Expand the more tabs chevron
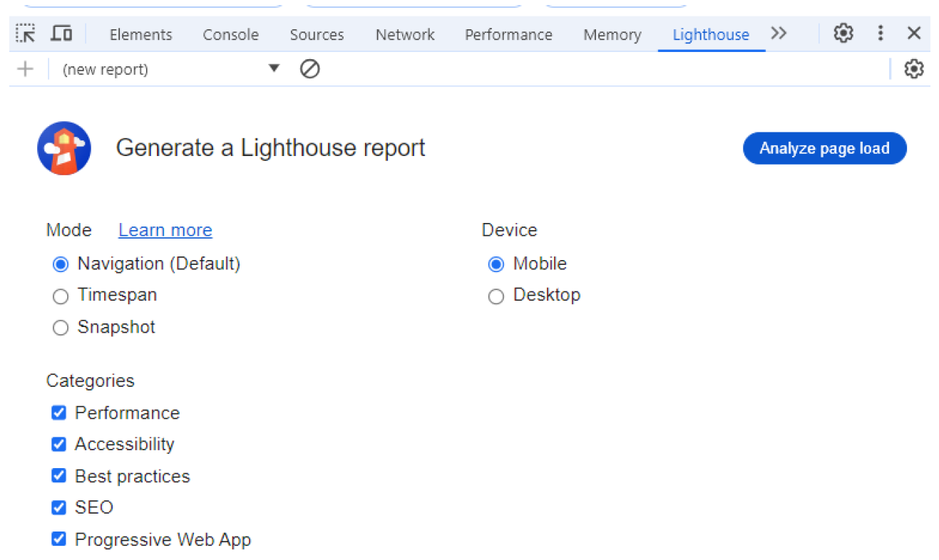The width and height of the screenshot is (939, 560). click(x=779, y=33)
